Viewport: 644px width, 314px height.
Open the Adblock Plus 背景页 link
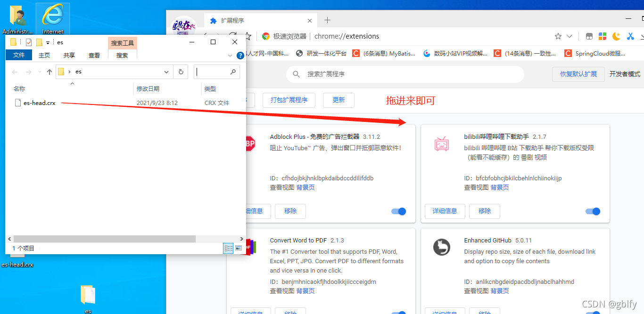[306, 187]
